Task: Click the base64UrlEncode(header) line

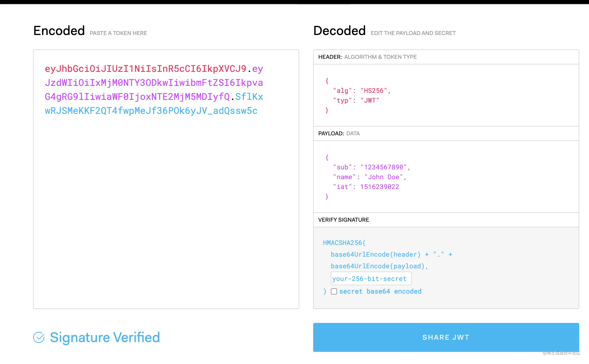Action: pos(391,254)
